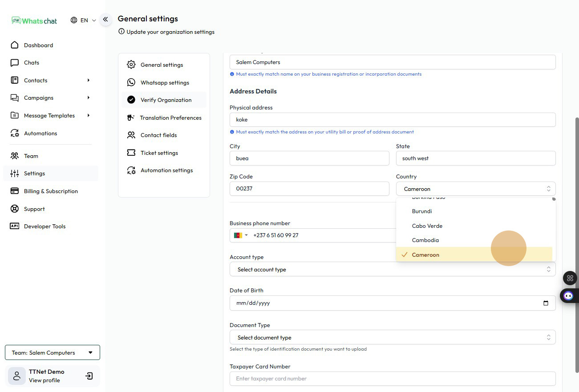Open Dashboard from the sidebar
This screenshot has height=392, width=579.
coord(38,45)
